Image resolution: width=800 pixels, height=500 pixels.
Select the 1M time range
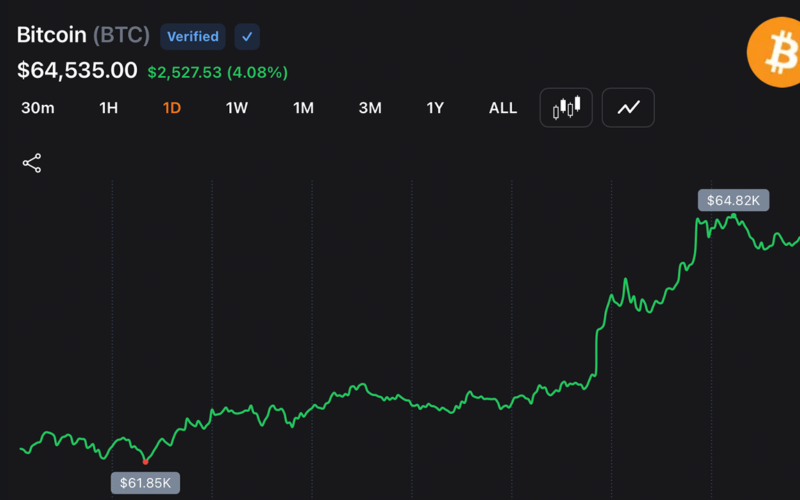pos(303,108)
